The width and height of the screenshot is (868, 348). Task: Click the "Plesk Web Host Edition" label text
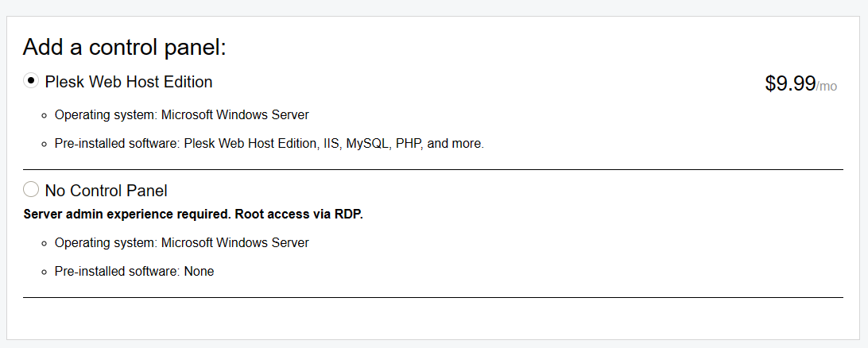(x=129, y=82)
